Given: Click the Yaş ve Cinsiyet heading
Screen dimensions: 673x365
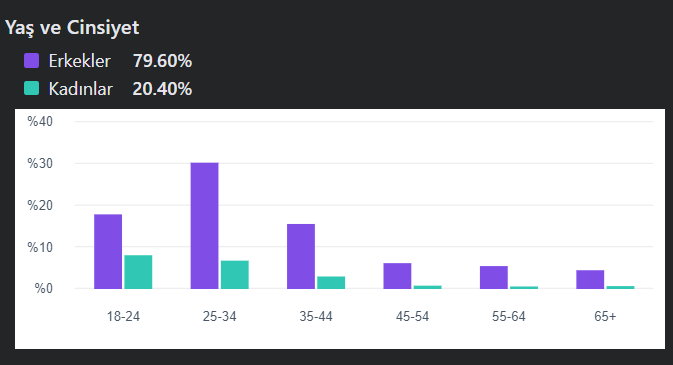Looking at the screenshot, I should [72, 28].
